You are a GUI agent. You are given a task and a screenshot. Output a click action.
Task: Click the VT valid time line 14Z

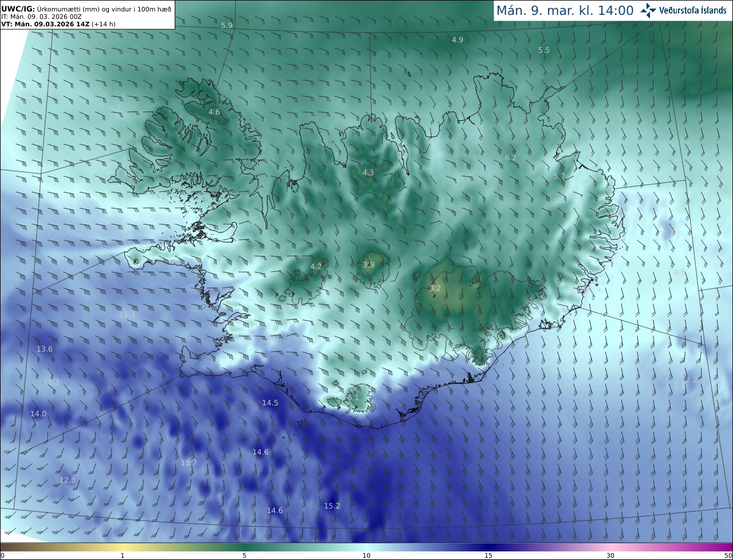[58, 24]
